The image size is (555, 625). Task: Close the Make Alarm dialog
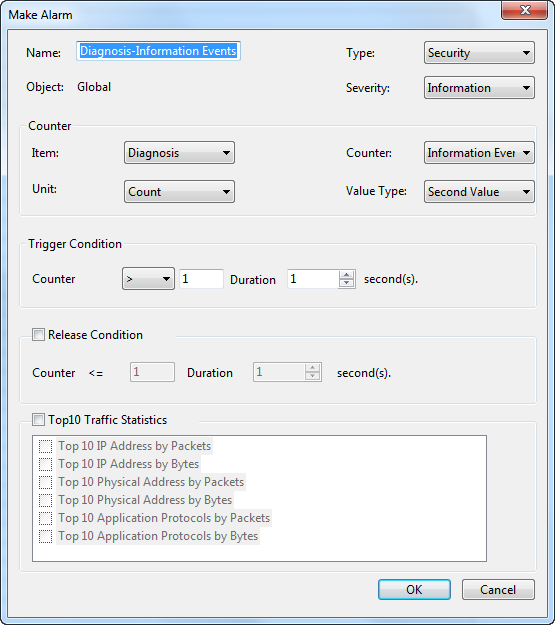525,10
